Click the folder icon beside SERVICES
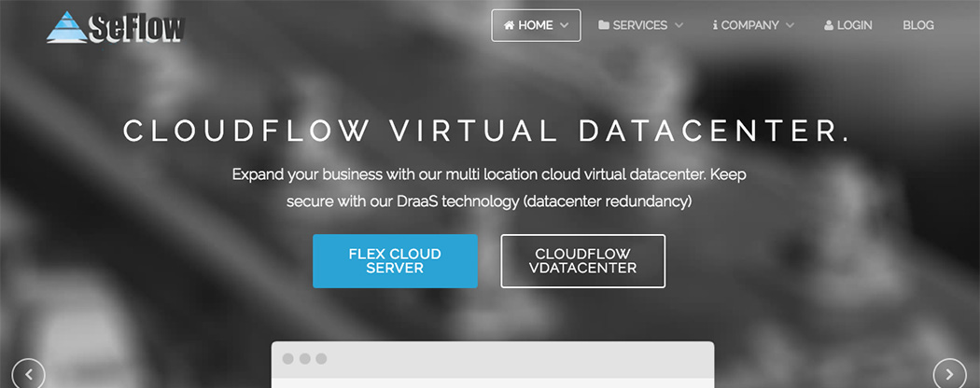This screenshot has height=388, width=980. (x=604, y=25)
